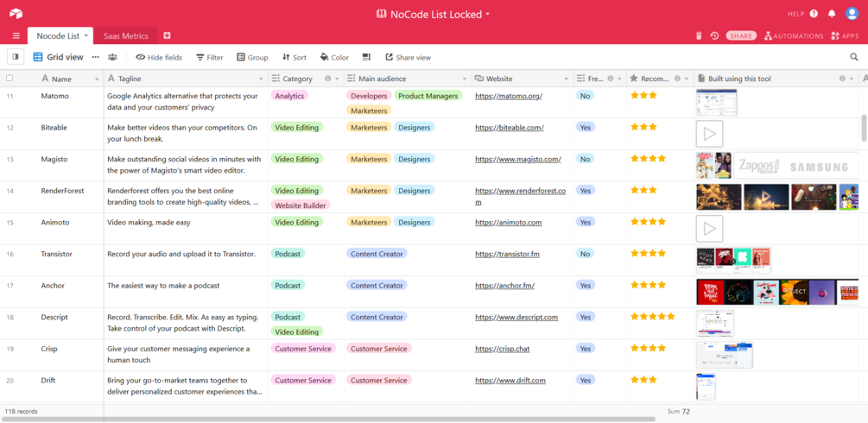Click the 118 records footer text

(21, 412)
